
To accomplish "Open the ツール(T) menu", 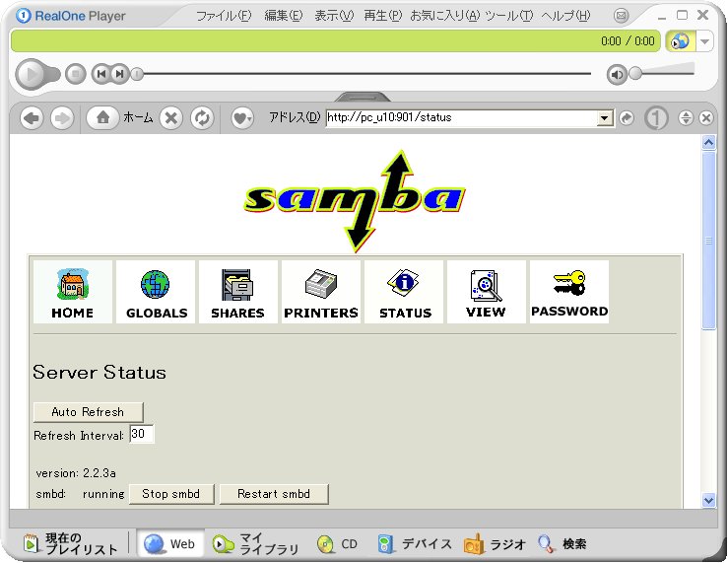I will [509, 16].
